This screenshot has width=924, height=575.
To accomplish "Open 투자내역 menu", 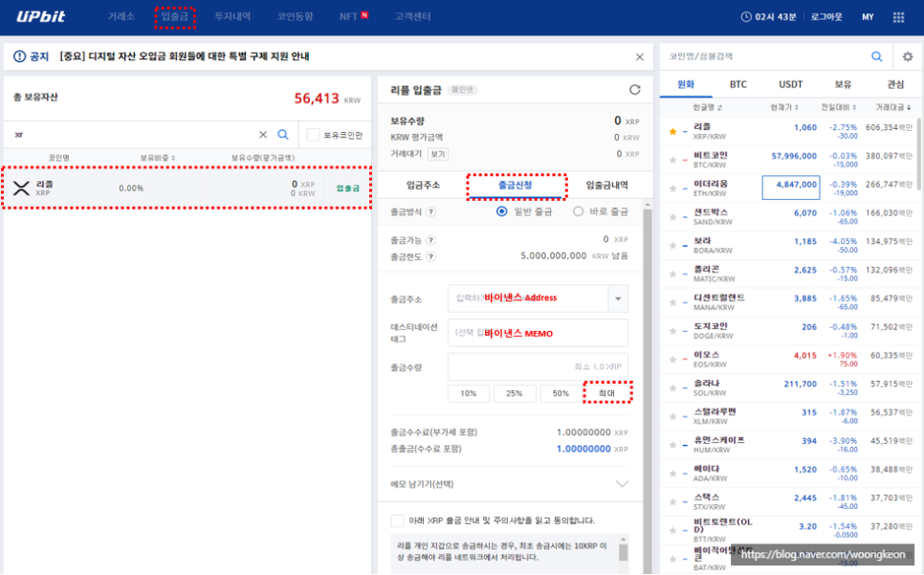I will coord(232,16).
